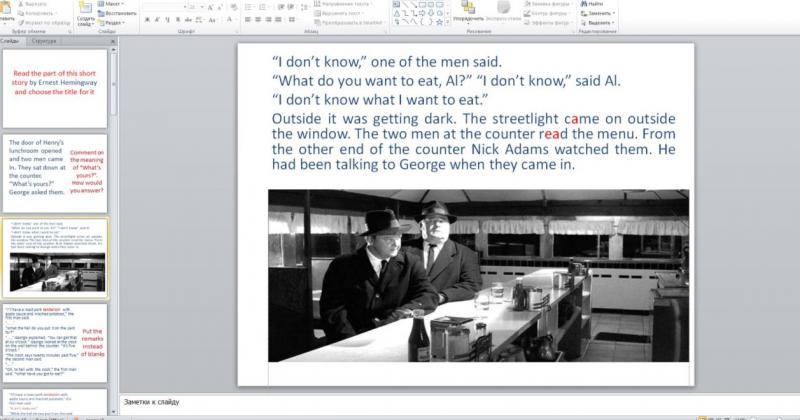Viewport: 800px width, 420px height.
Task: Switch to the Структура (Outline) tab
Action: 44,41
